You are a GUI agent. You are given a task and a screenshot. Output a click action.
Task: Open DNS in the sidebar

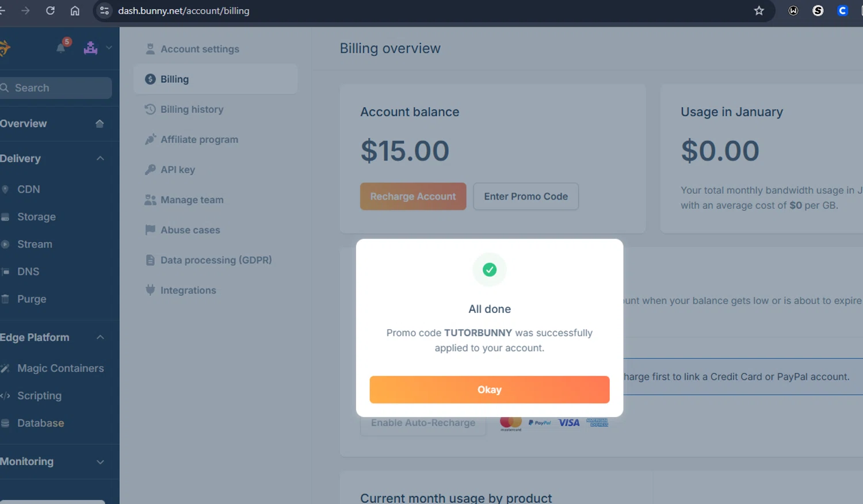pyautogui.click(x=28, y=272)
